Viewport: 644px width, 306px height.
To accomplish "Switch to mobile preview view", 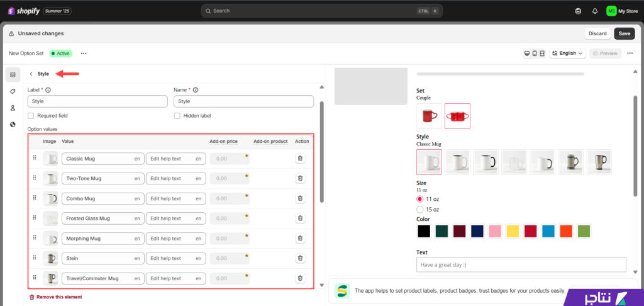I will coord(535,54).
